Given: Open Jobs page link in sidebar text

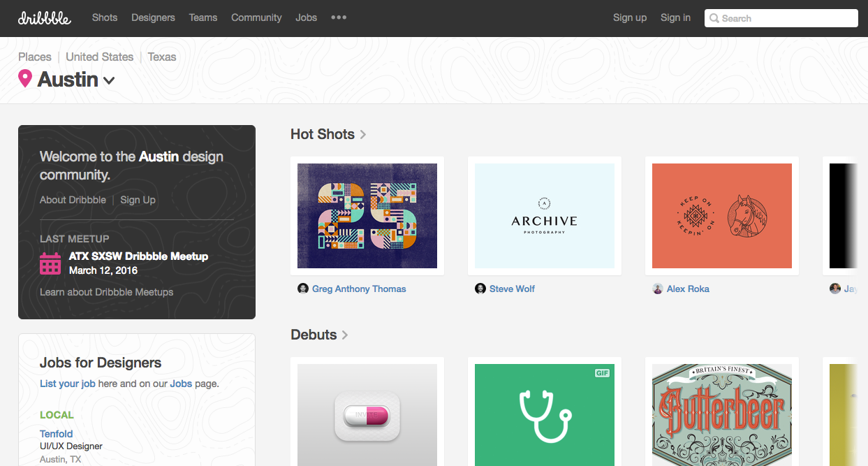Looking at the screenshot, I should tap(181, 384).
